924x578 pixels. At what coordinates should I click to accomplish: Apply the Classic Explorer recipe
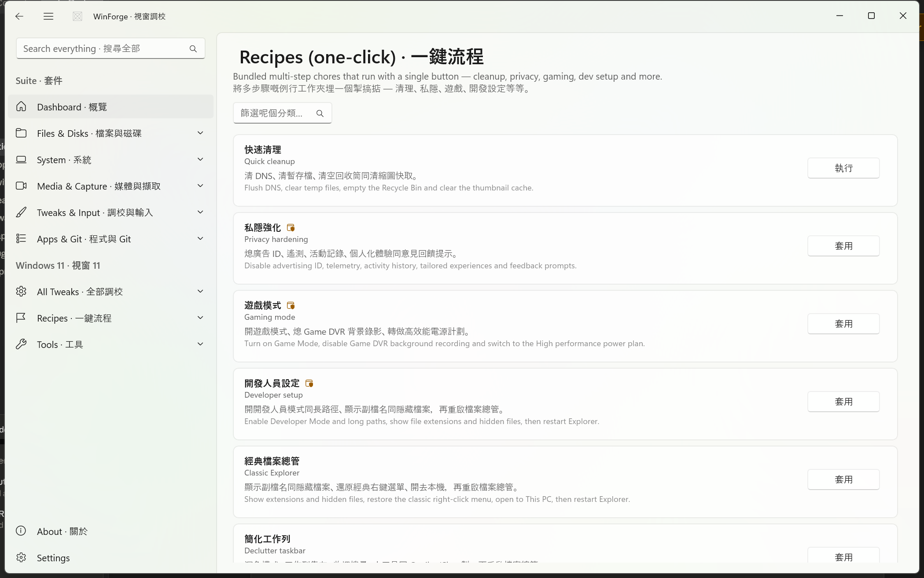click(843, 479)
